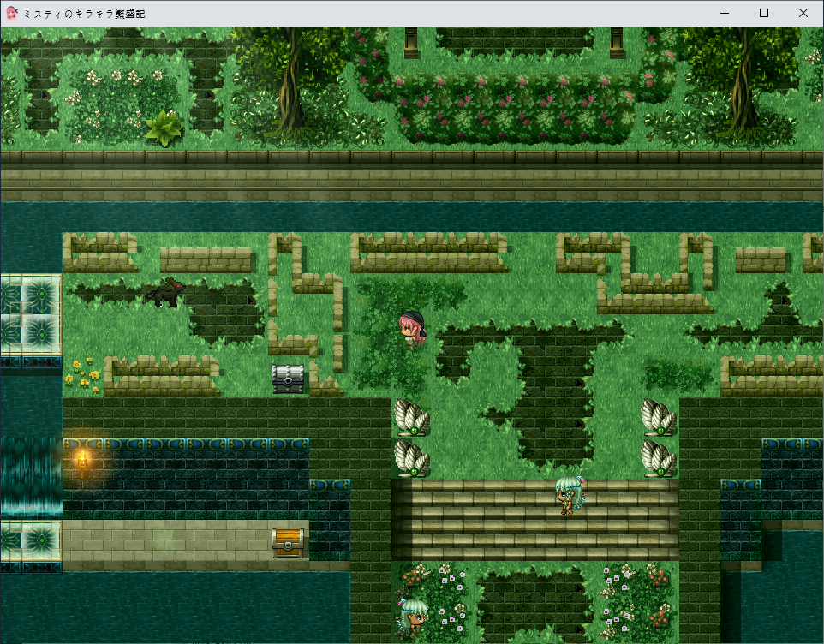Screen dimensions: 824x644
Task: Click the broad-leaf fern plant in the garden
Action: coord(164,128)
